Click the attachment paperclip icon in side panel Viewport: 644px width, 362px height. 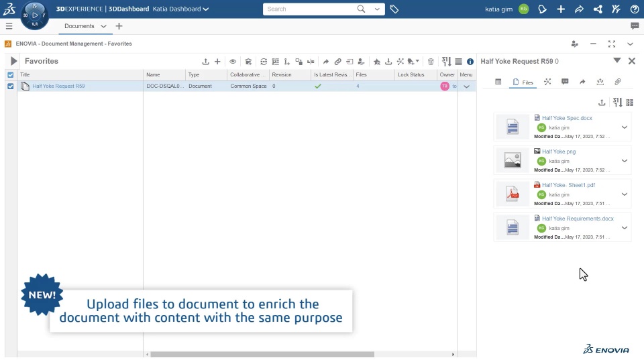(617, 82)
